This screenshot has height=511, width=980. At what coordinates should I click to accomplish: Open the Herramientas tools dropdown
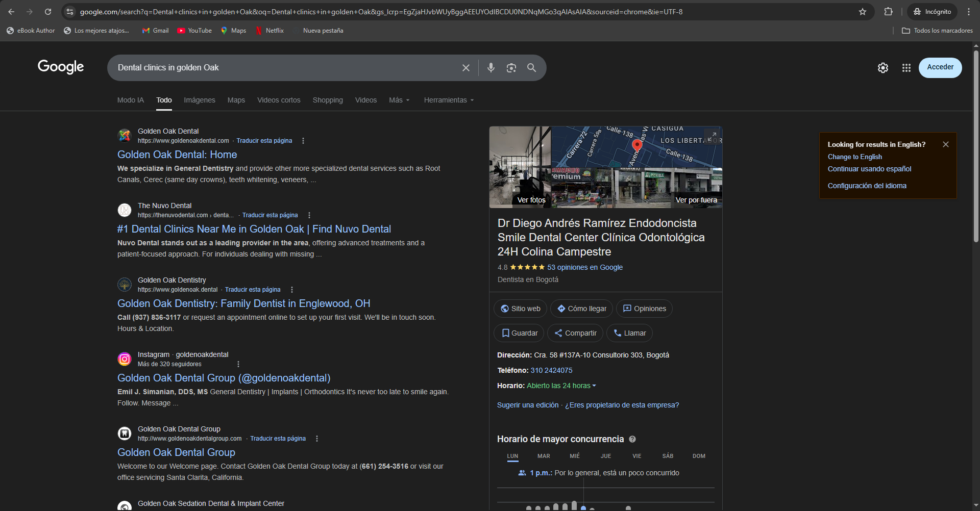[449, 100]
